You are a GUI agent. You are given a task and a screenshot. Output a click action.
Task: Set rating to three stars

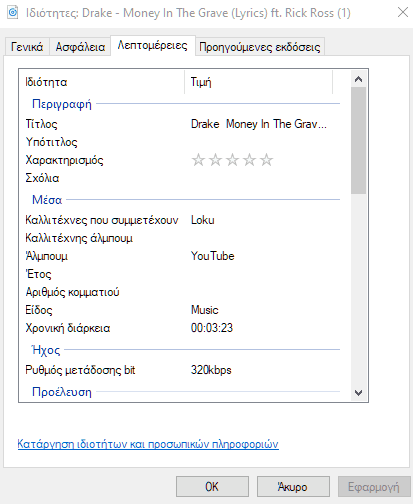click(x=232, y=160)
